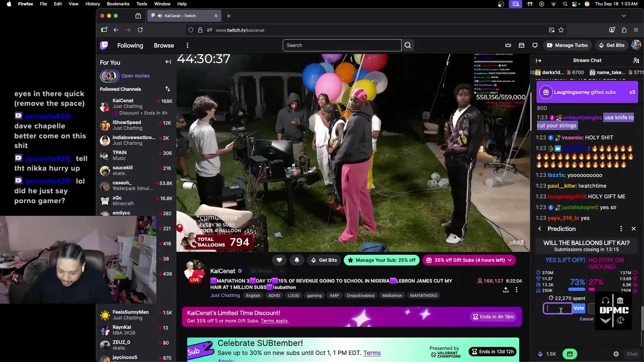Select IShowSpeed in followed channels

[136, 125]
